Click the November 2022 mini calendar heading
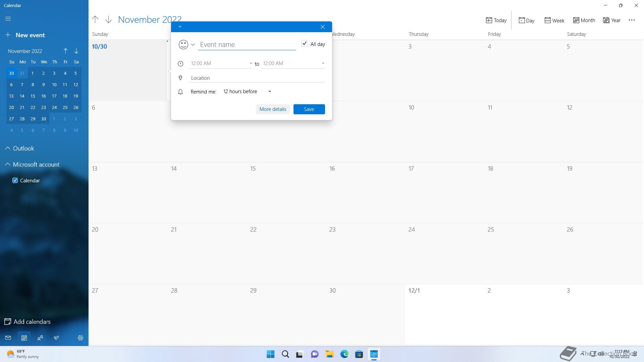Image resolution: width=644 pixels, height=362 pixels. [25, 51]
